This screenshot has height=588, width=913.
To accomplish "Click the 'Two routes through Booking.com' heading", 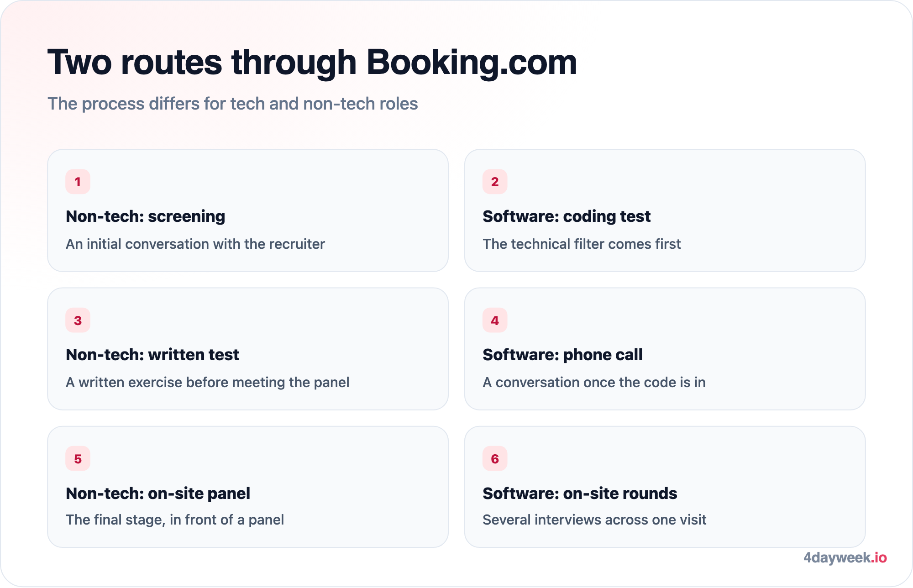I will point(312,63).
